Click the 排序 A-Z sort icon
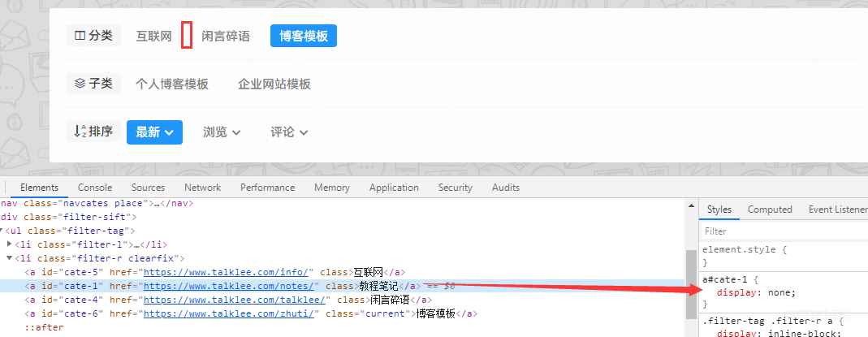 click(x=80, y=132)
